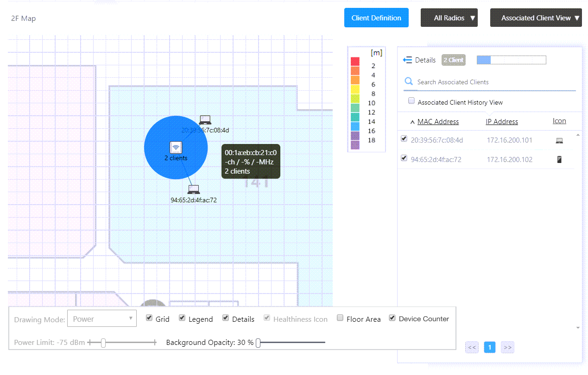Screen dimensions: 588x375
Task: Click the access point icon on map
Action: click(176, 147)
